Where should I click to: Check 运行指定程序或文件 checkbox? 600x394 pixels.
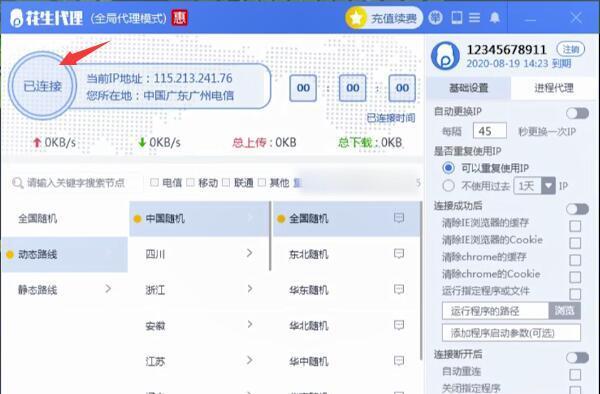pyautogui.click(x=575, y=294)
